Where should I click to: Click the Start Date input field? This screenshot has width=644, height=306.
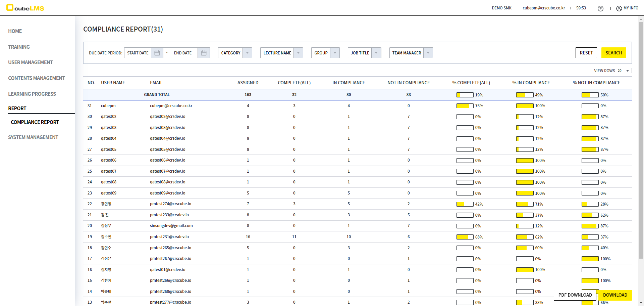138,53
